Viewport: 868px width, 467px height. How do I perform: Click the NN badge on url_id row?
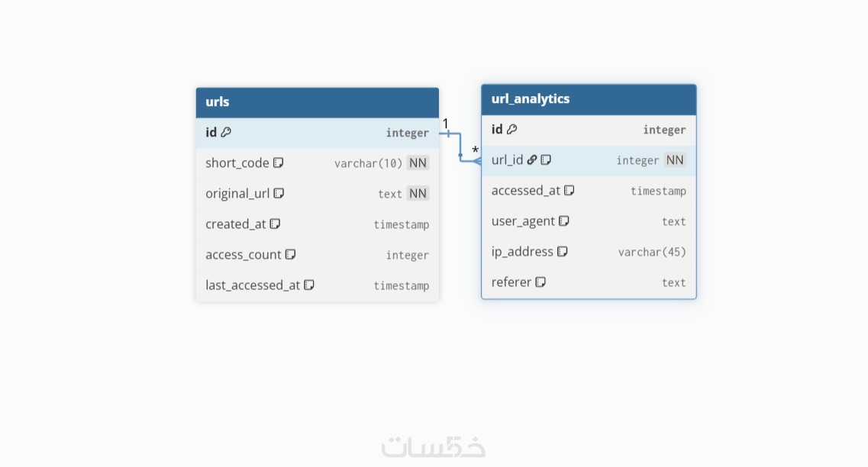click(x=675, y=160)
